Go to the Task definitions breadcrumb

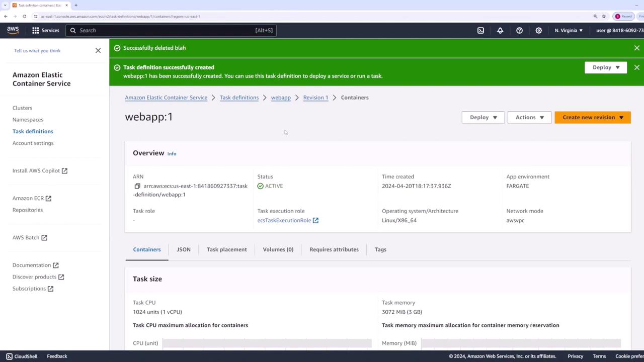click(x=239, y=98)
